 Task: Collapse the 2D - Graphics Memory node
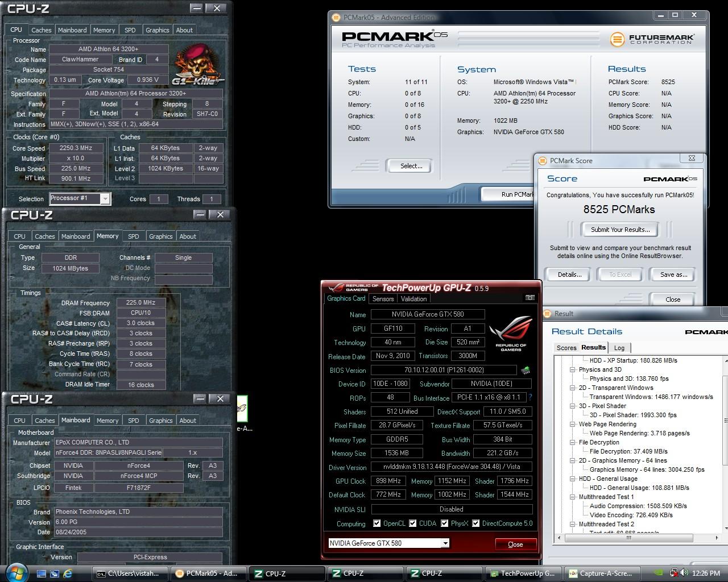coord(573,460)
